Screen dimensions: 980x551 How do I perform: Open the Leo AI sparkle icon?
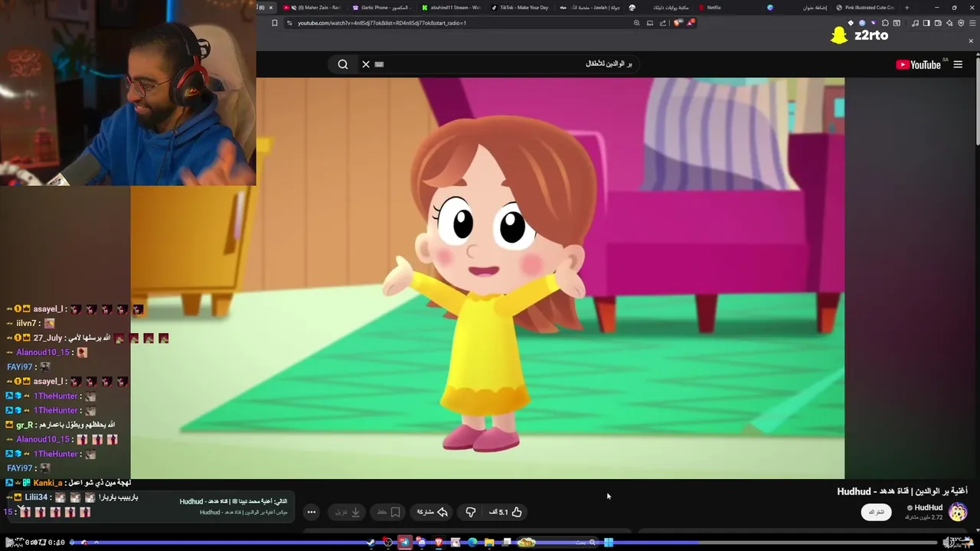[x=949, y=23]
